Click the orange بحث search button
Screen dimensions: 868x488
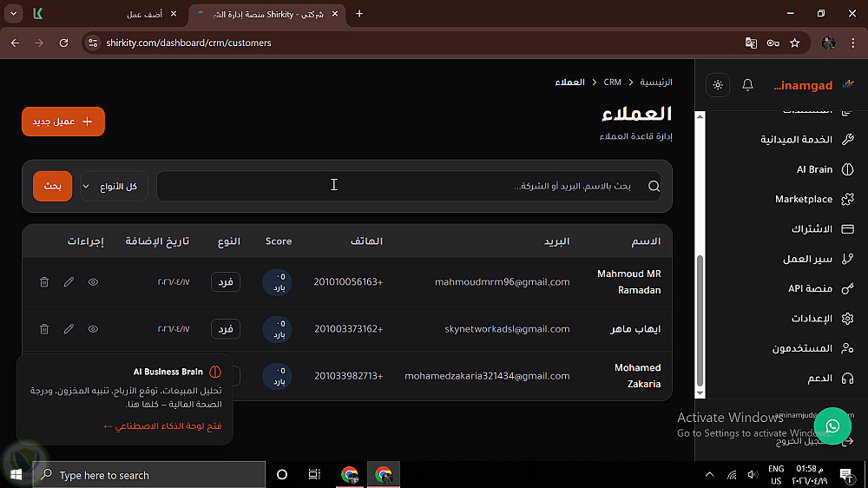tap(53, 186)
